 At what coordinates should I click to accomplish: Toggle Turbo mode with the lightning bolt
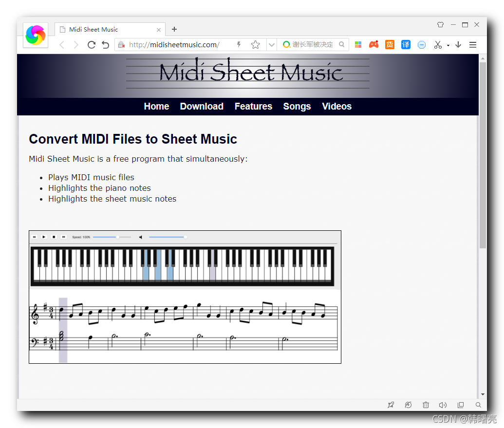239,44
